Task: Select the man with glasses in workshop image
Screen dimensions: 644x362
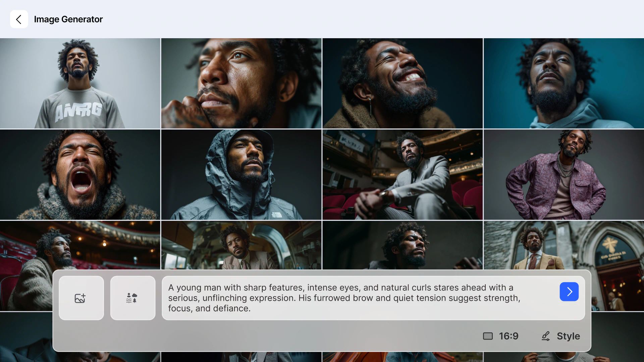Action: coord(241,245)
